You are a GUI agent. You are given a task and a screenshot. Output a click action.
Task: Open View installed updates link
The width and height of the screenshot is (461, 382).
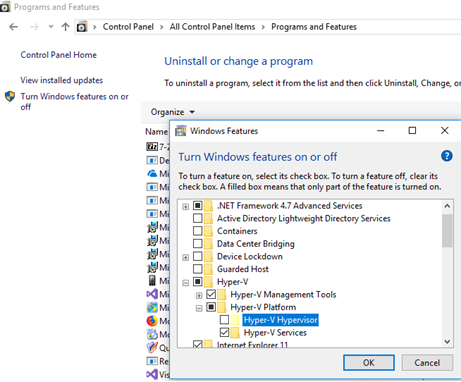click(62, 80)
